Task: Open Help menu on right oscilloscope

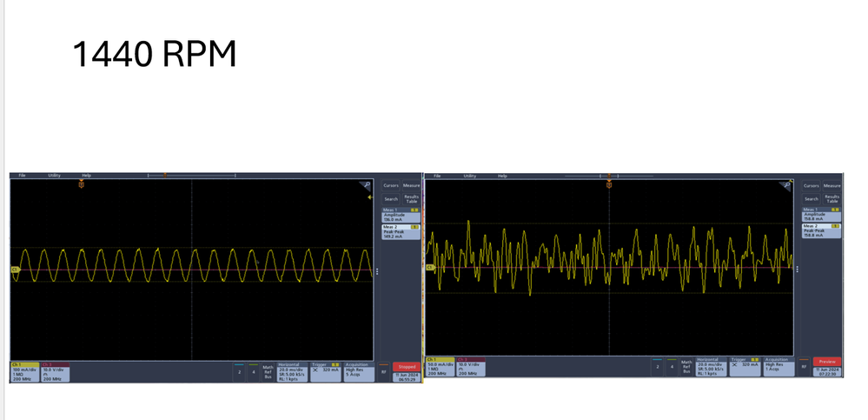Action: point(503,176)
